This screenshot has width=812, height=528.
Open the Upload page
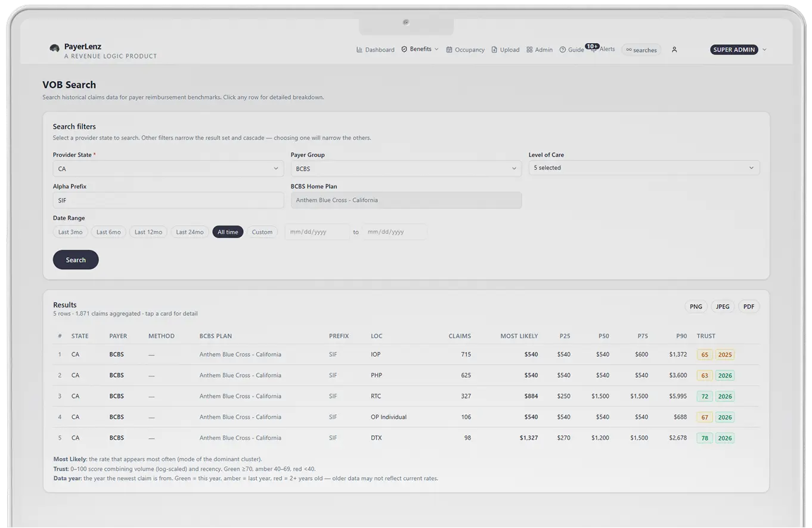[x=505, y=50]
